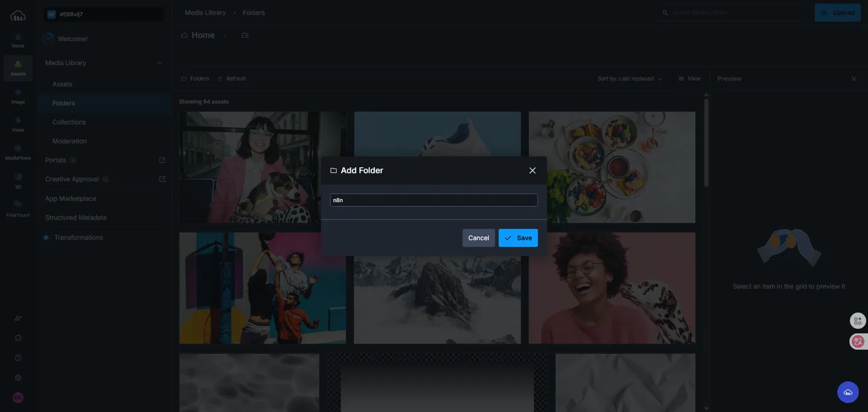Screen dimensions: 868x412
Task: Click the invite user icon in sidebar
Action: 18,318
